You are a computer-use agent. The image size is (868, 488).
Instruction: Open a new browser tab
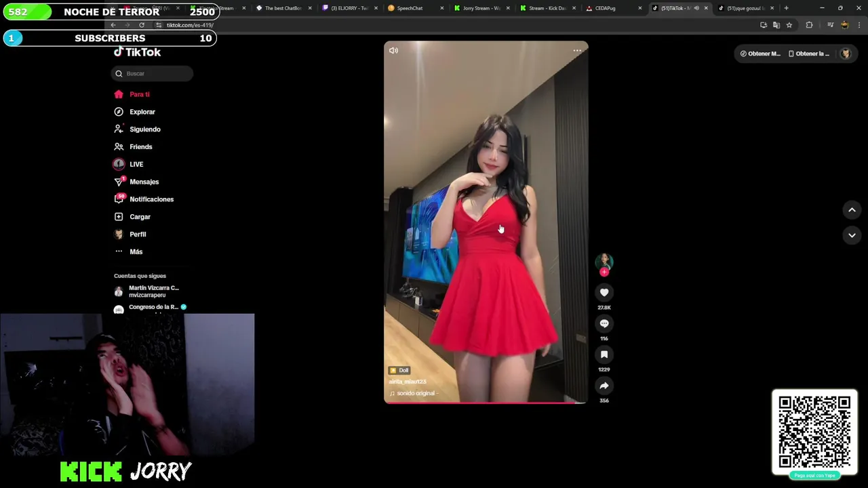point(786,8)
